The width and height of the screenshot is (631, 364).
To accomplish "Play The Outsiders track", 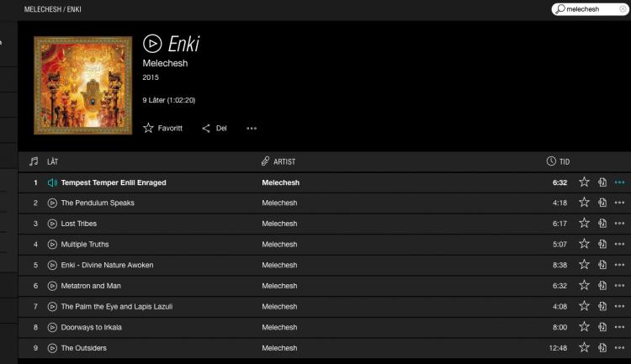I will [x=52, y=348].
